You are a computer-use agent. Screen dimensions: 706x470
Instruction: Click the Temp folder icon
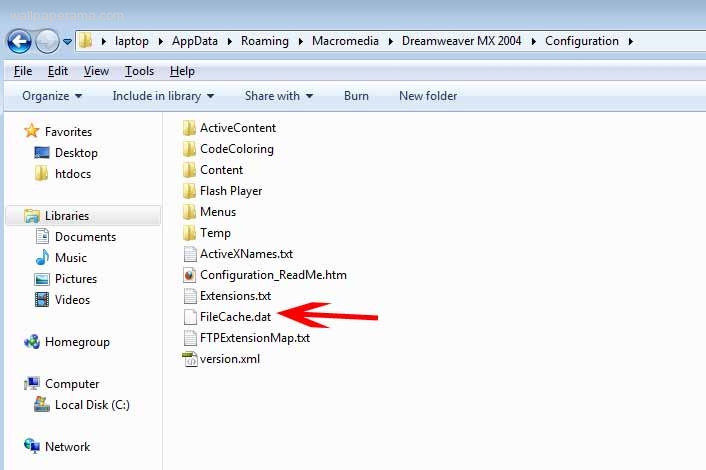click(190, 233)
